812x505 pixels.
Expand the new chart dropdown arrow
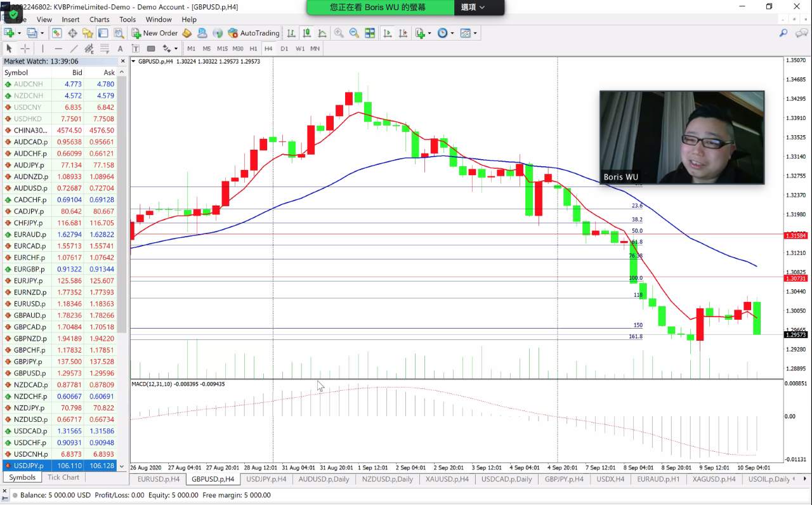coord(19,33)
